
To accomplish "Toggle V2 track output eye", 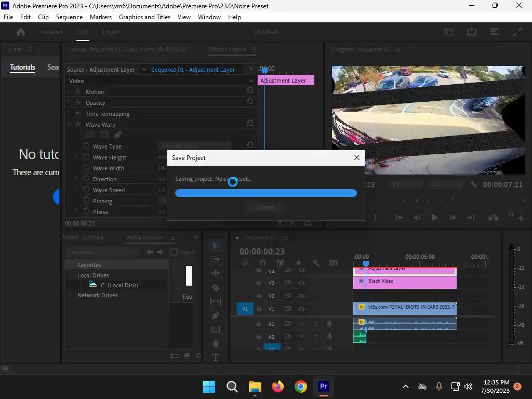I will (301, 296).
